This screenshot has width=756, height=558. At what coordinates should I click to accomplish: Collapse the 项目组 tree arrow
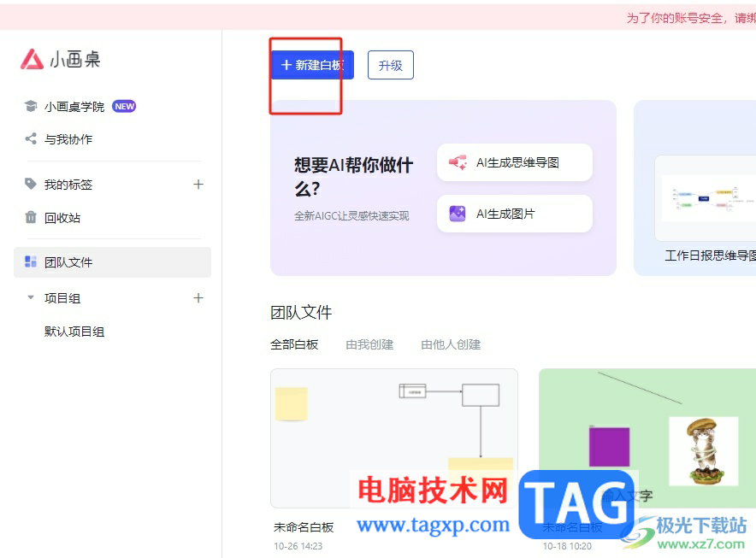[x=31, y=297]
